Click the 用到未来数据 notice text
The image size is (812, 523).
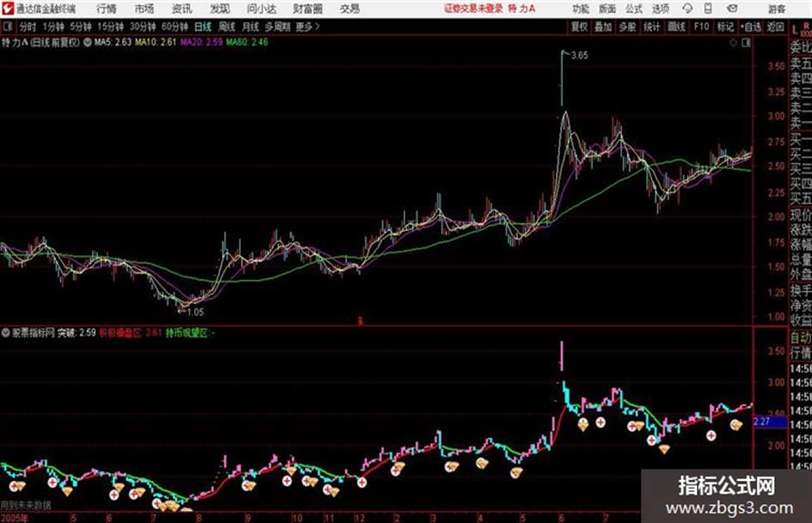click(x=26, y=505)
